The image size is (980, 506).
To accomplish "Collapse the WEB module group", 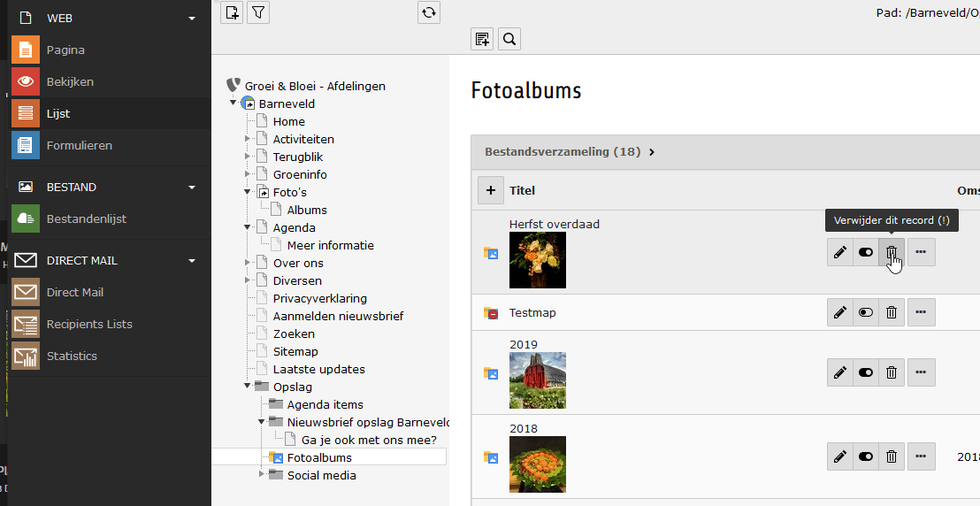I will coord(192,18).
